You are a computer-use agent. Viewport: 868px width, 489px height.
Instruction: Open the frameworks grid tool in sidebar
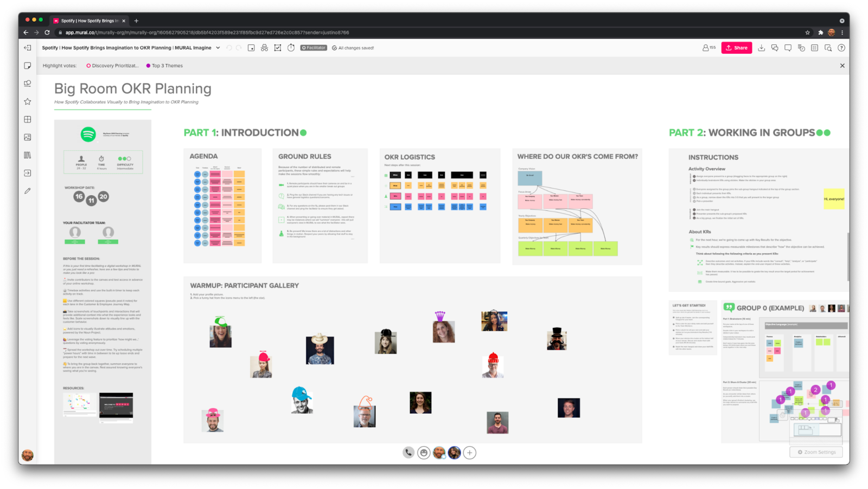(x=28, y=119)
